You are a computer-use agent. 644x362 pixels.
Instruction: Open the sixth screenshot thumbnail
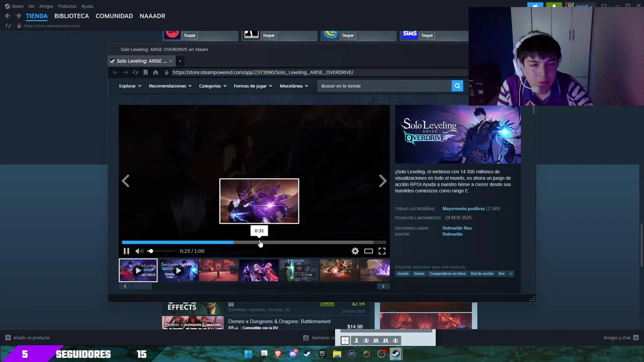339,270
